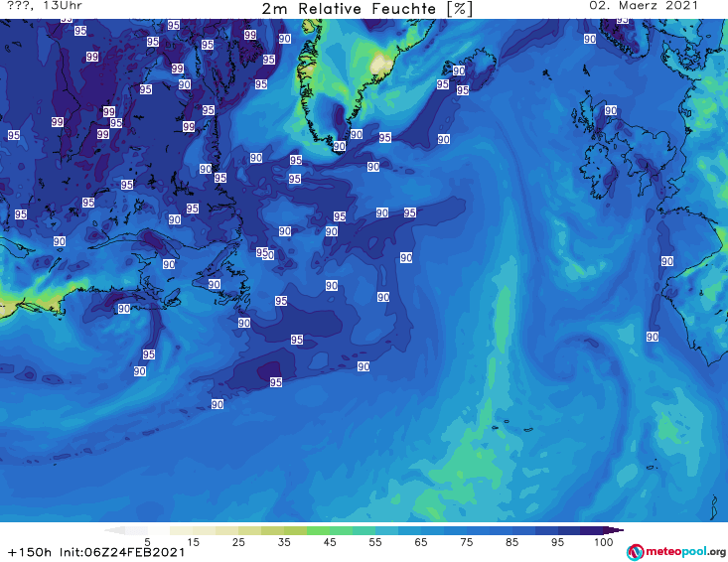Click the legend value '35'
728x562 pixels.
(x=284, y=542)
